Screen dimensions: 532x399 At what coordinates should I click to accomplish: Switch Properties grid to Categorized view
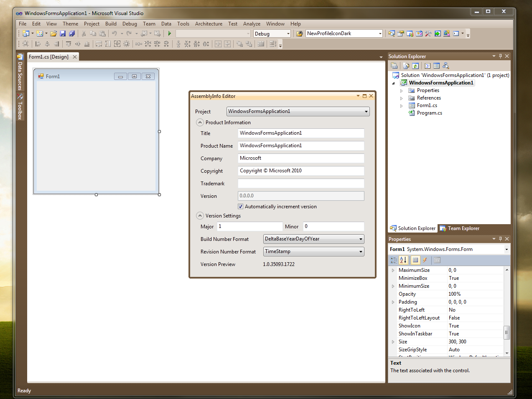pos(394,260)
